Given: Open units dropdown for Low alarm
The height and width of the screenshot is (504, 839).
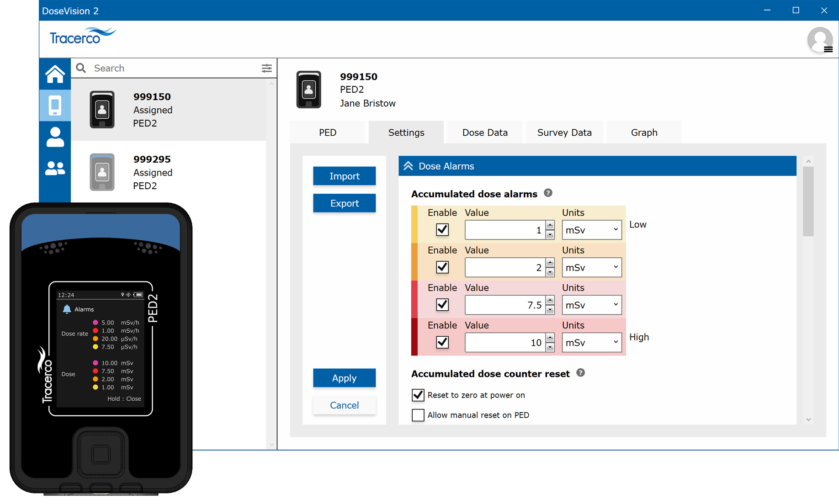Looking at the screenshot, I should 591,230.
